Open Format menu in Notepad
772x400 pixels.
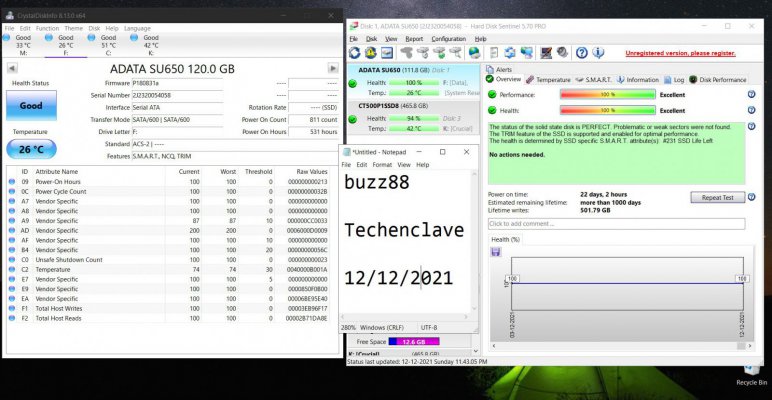point(382,165)
